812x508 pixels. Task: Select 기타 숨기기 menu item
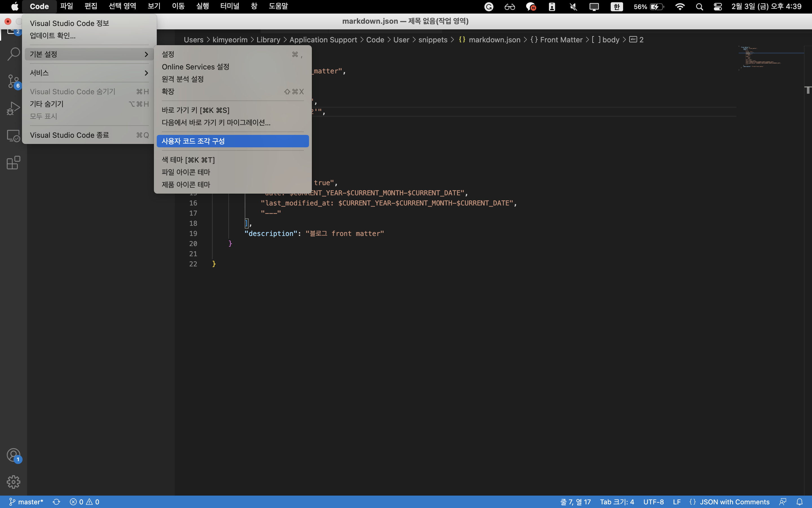[x=89, y=104]
